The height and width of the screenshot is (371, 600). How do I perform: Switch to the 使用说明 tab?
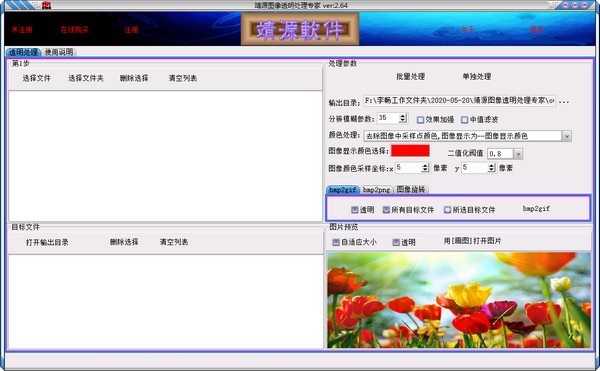click(59, 52)
